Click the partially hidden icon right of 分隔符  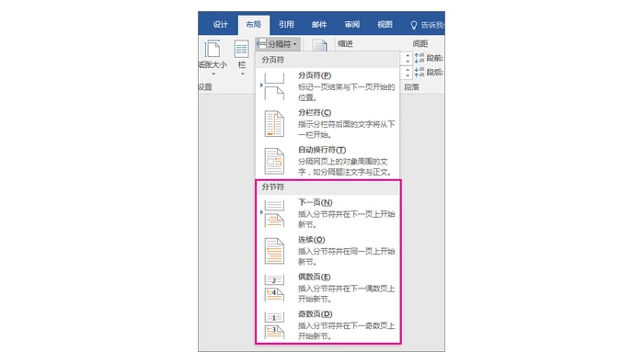319,45
